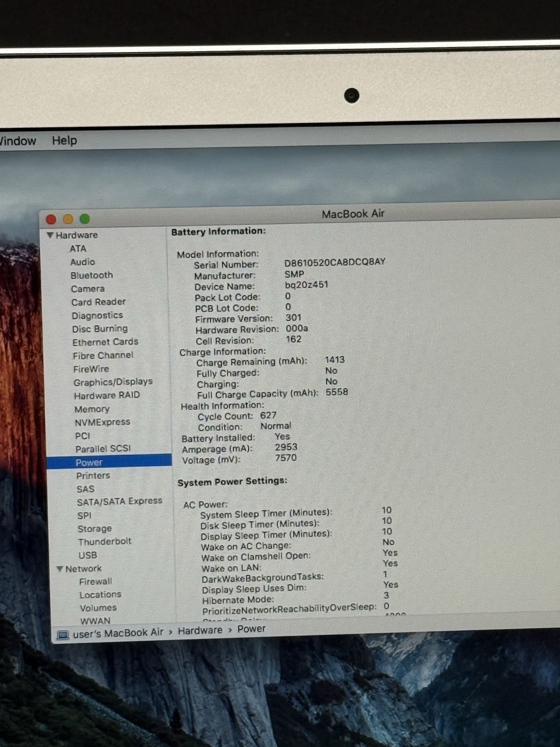This screenshot has width=560, height=747.
Task: Select SPI in the sidebar
Action: pos(84,516)
